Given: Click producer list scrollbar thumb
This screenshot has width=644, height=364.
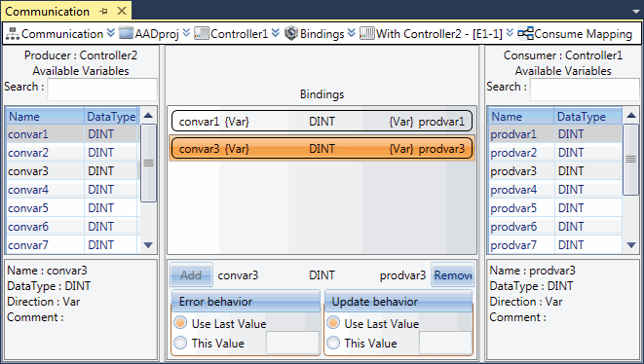Looking at the screenshot, I should (x=148, y=163).
